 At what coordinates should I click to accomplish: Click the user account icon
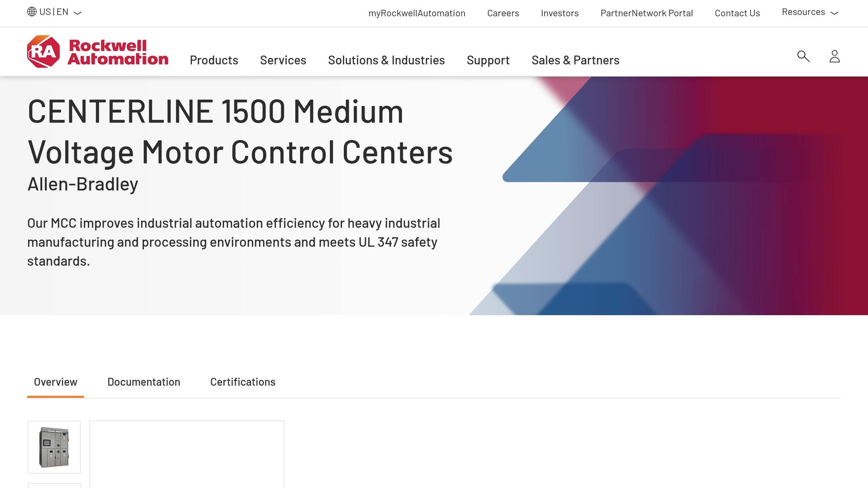(x=835, y=56)
